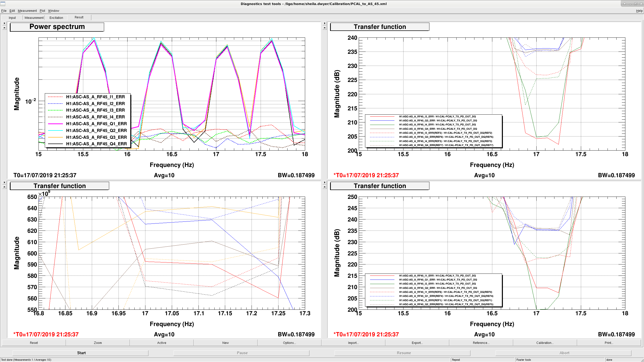Click right arrow beside bottom-left Transfer function
644x362 pixels.
coord(4,183)
